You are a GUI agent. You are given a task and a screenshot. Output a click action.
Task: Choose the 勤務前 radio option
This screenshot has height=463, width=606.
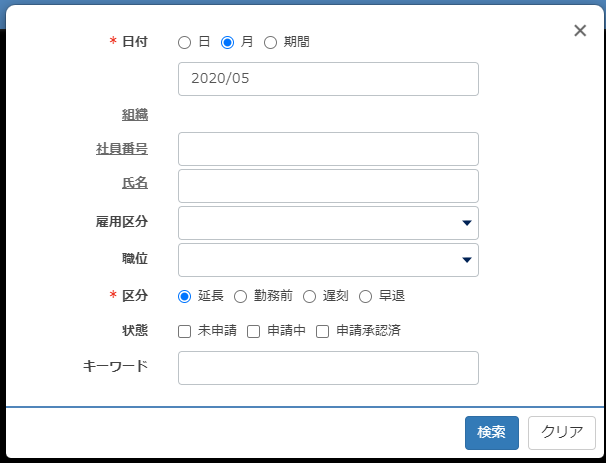click(x=240, y=296)
